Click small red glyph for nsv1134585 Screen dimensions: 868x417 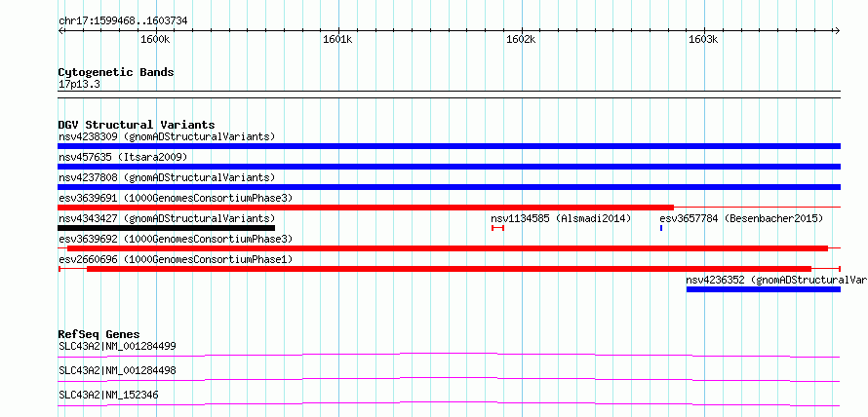(497, 228)
